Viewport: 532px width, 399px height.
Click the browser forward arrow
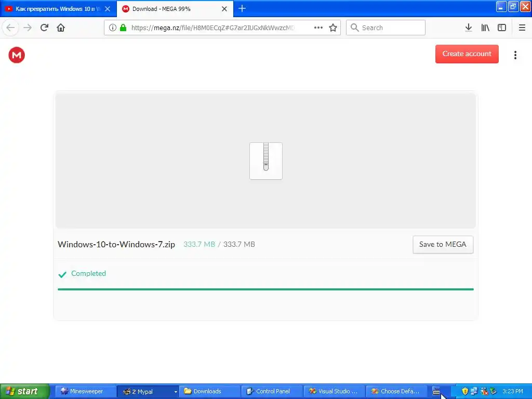tap(28, 28)
